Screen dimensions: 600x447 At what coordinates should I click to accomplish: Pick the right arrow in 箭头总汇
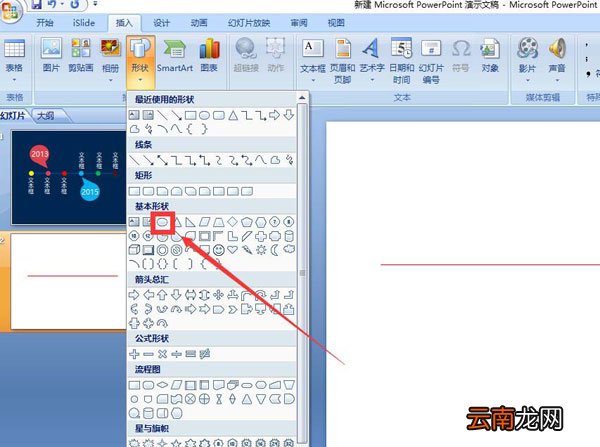(x=134, y=295)
